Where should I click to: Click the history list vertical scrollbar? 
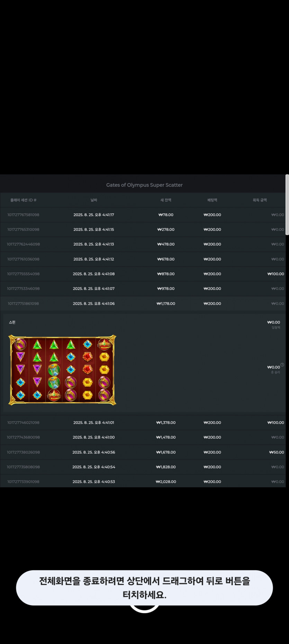tap(287, 205)
